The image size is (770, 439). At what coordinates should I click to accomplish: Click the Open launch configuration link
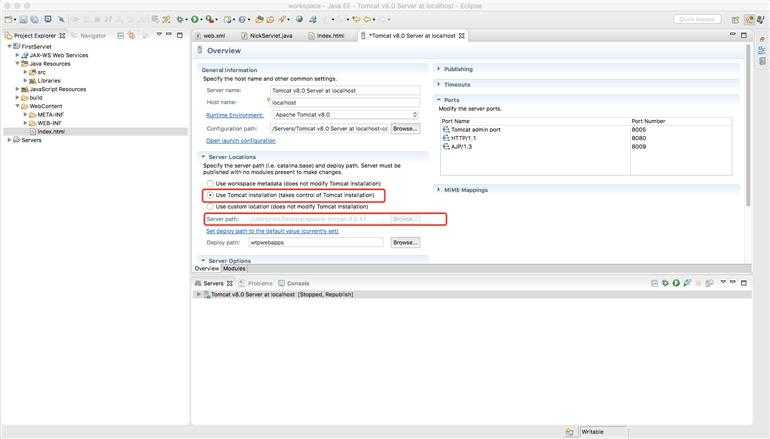coord(241,141)
